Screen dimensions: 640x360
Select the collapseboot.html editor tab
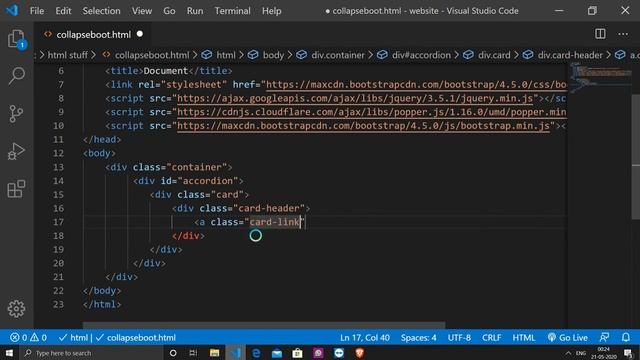click(94, 34)
